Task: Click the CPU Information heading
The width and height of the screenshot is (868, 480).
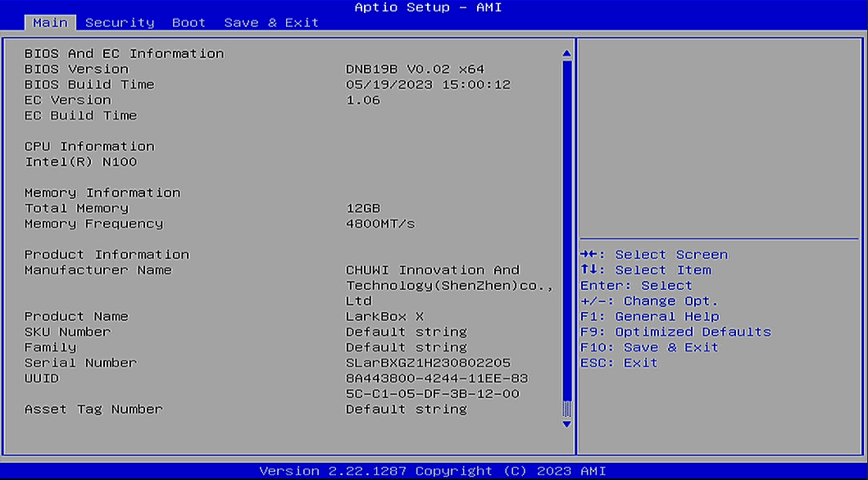Action: coord(89,147)
